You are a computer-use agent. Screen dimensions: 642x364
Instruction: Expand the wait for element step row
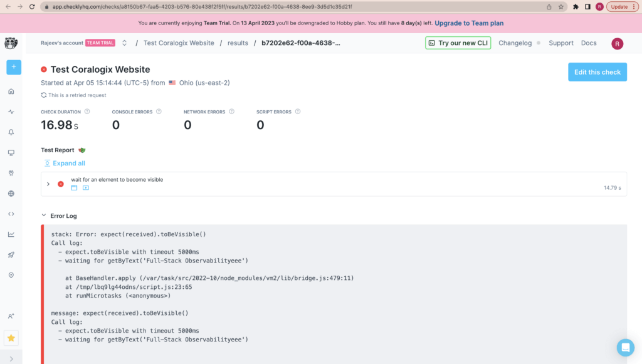[x=48, y=184]
